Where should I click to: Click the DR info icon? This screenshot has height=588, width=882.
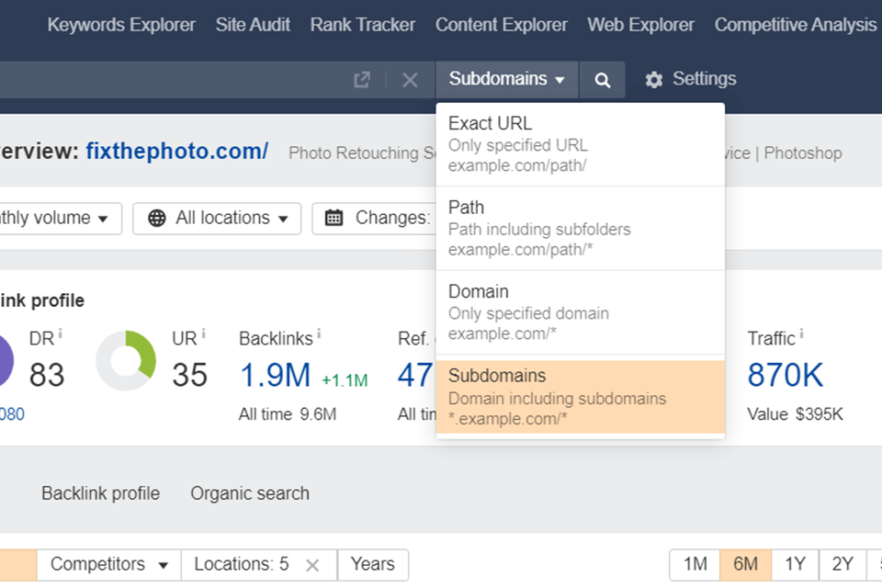[x=61, y=334]
